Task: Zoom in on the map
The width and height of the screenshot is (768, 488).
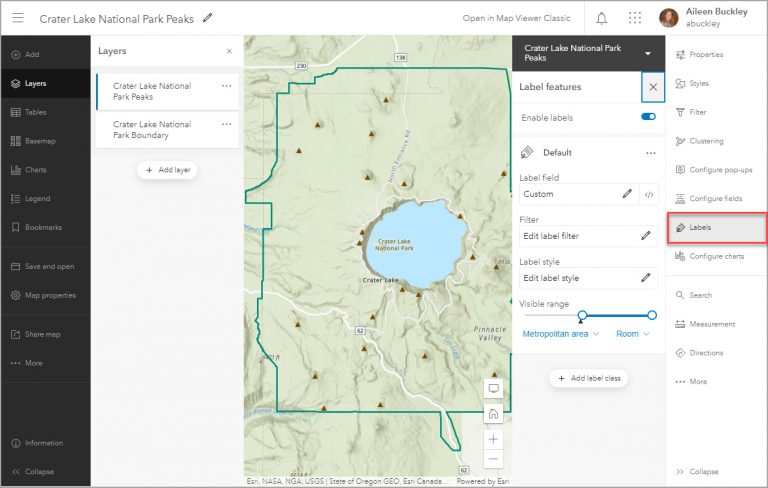Action: tap(493, 438)
